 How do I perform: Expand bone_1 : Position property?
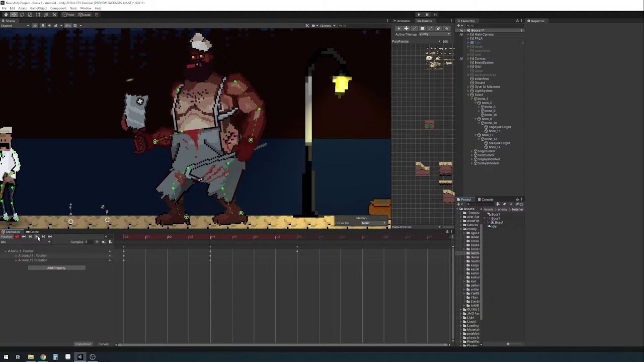[6, 251]
